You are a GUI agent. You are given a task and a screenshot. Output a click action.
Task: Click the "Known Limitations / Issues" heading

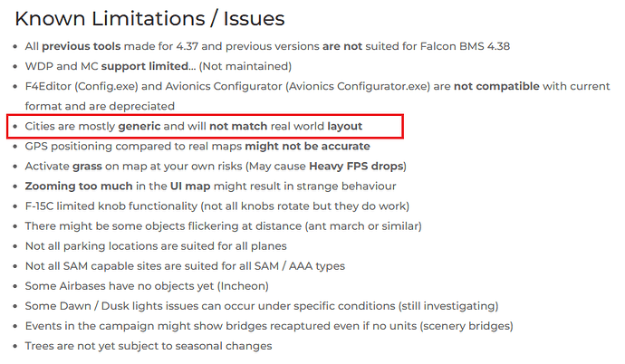click(x=149, y=19)
